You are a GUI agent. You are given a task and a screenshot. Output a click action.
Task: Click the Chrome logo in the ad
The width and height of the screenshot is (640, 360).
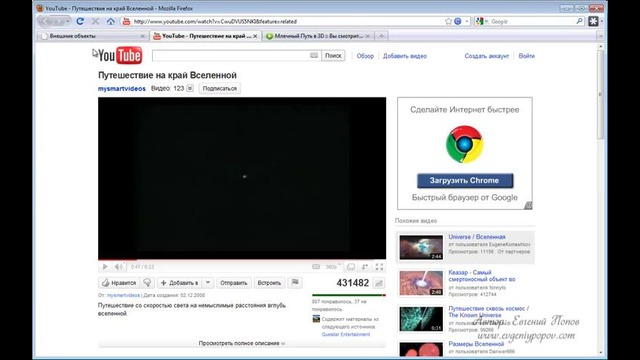pyautogui.click(x=464, y=144)
